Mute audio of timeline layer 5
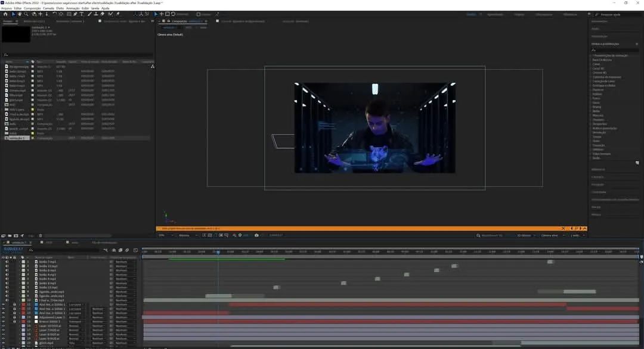Image resolution: width=644 pixels, height=349 pixels. coord(7,279)
